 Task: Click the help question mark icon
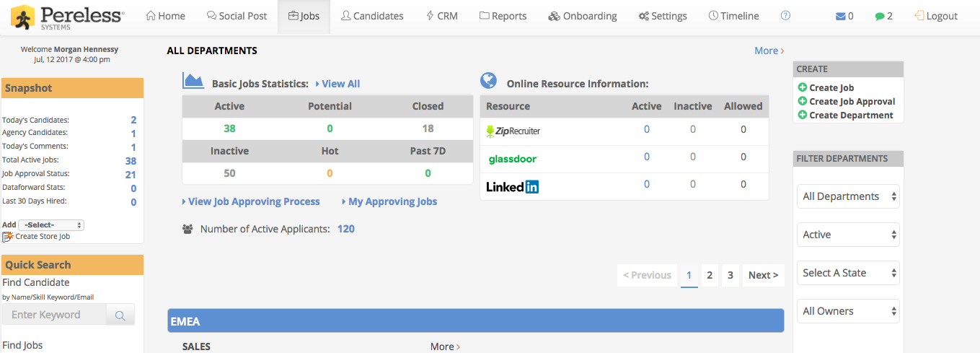click(x=786, y=16)
